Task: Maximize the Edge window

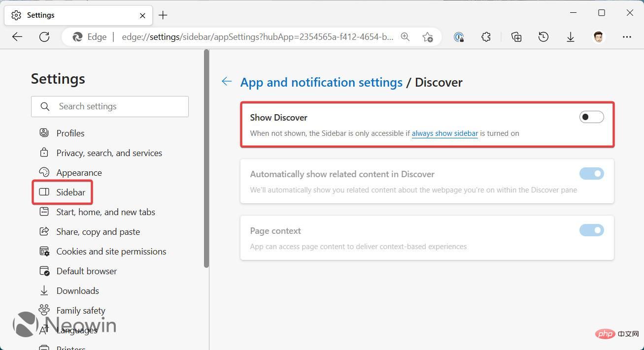Action: [x=602, y=13]
